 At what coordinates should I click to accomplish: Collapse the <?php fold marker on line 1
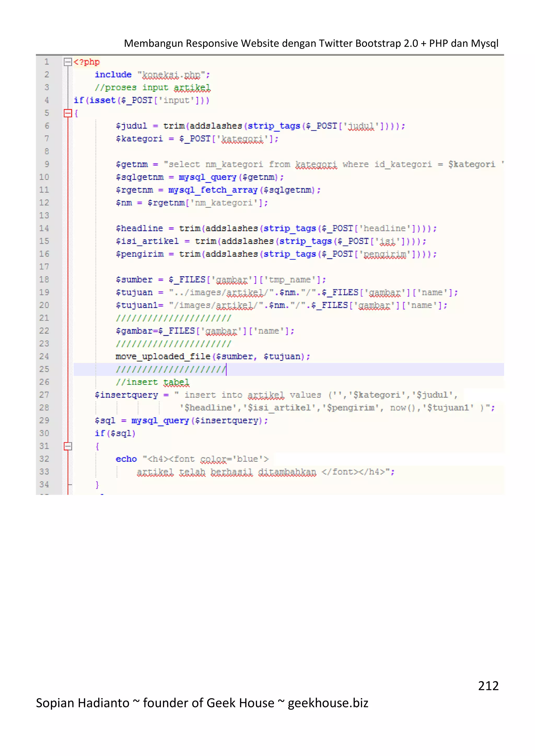pyautogui.click(x=68, y=62)
